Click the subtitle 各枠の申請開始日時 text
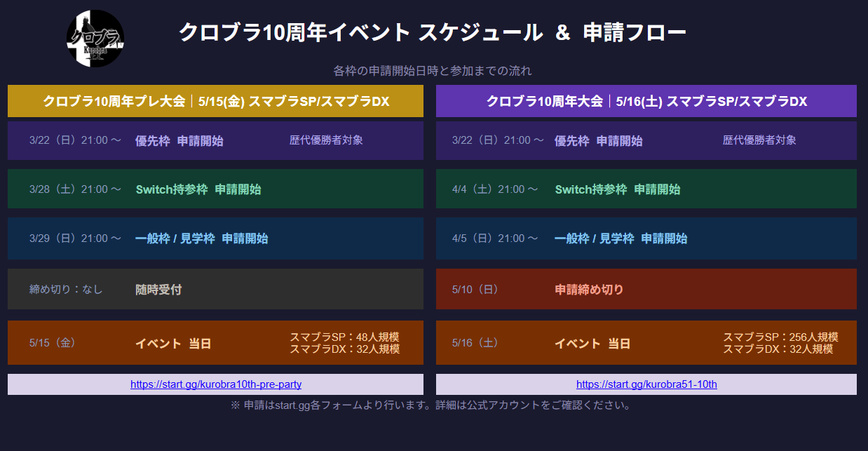This screenshot has height=451, width=868. click(x=432, y=71)
